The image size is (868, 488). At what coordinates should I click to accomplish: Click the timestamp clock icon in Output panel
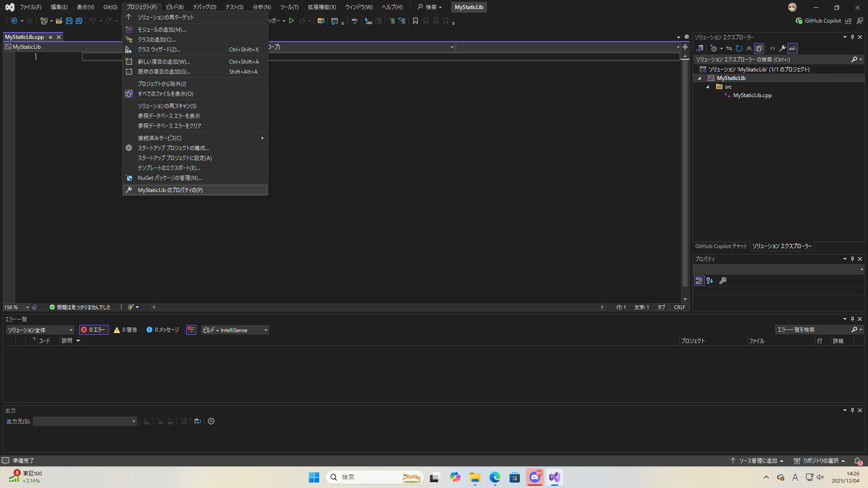pyautogui.click(x=211, y=421)
